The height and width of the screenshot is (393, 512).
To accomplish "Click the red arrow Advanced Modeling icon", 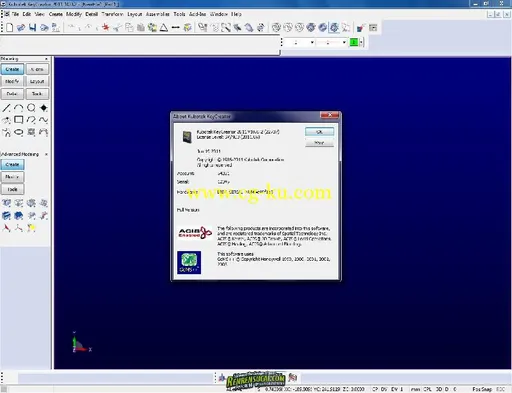I will pos(6,228).
